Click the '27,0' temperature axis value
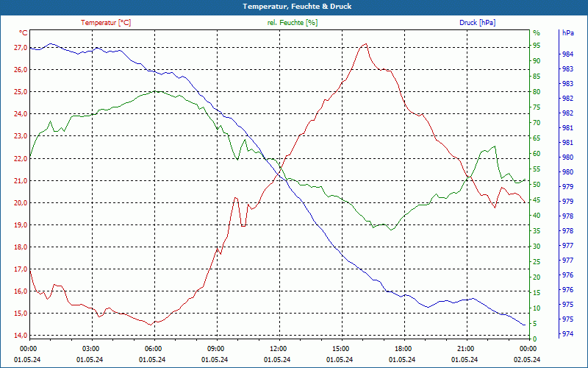The height and width of the screenshot is (368, 588). pos(21,48)
